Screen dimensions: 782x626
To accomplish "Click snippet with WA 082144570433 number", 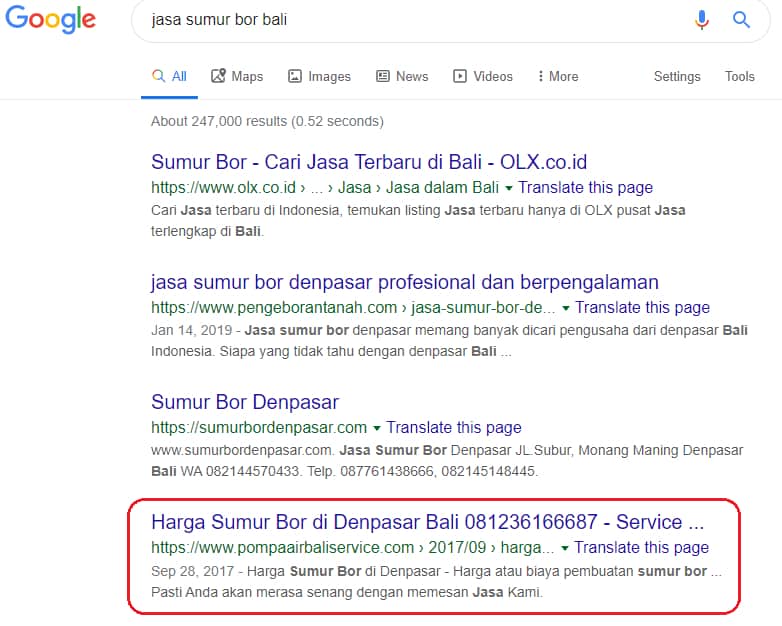I will [447, 461].
